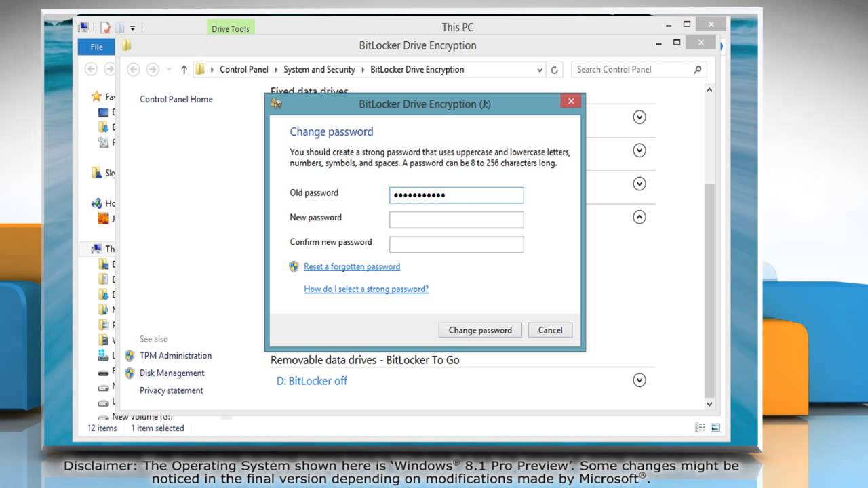Open Disk Management link
Screen dimensions: 868x488
pos(172,373)
